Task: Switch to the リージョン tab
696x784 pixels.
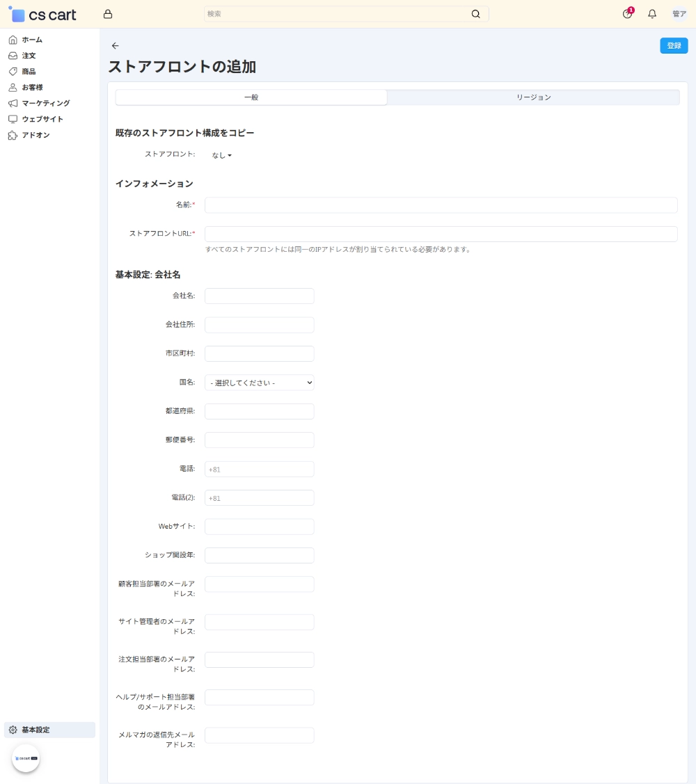Action: [533, 97]
